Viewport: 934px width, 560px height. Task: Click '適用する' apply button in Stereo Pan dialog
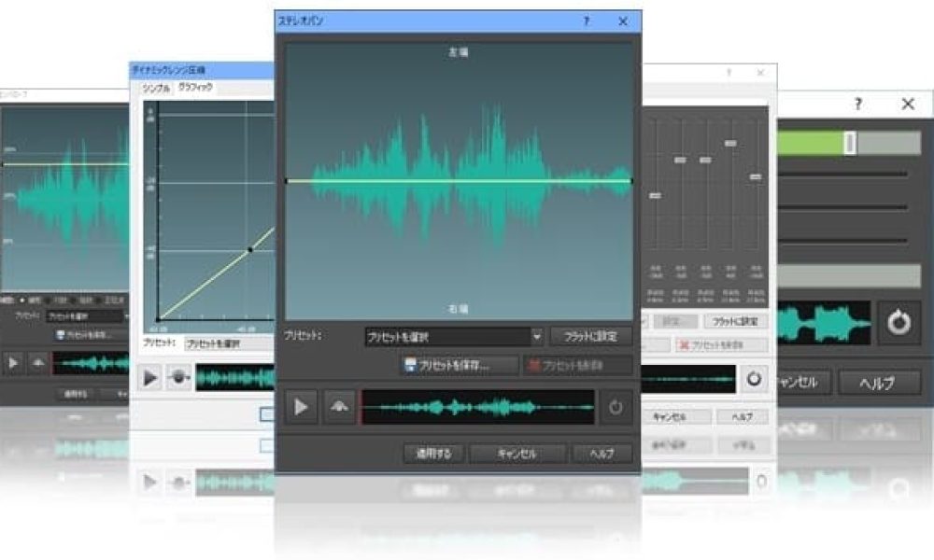pyautogui.click(x=434, y=454)
